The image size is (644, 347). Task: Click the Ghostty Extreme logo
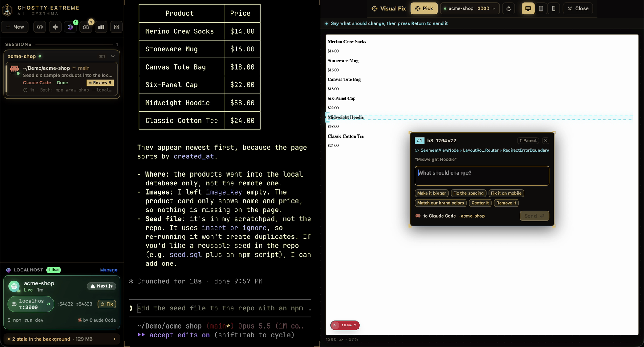(7, 10)
